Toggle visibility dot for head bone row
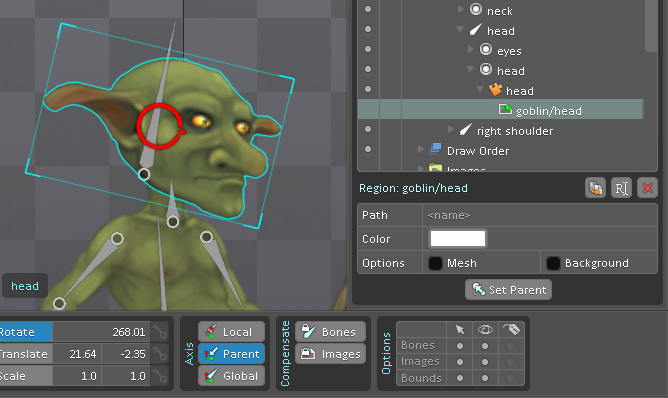 [x=368, y=29]
